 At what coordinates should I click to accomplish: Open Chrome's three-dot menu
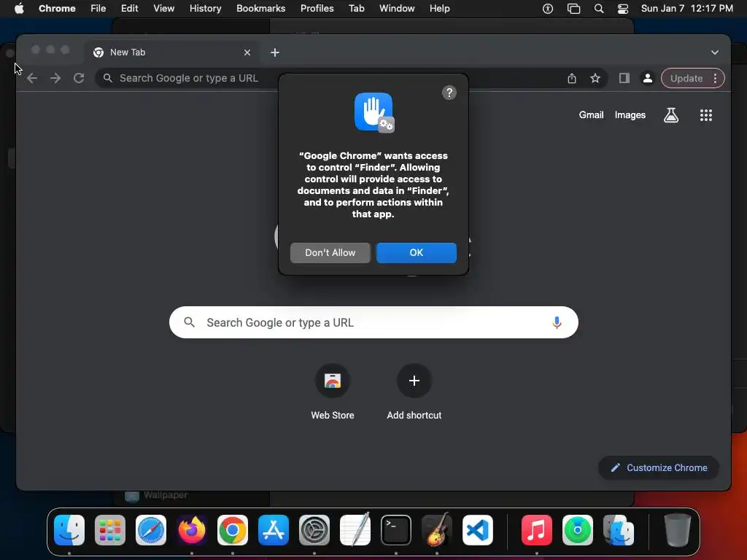coord(715,78)
